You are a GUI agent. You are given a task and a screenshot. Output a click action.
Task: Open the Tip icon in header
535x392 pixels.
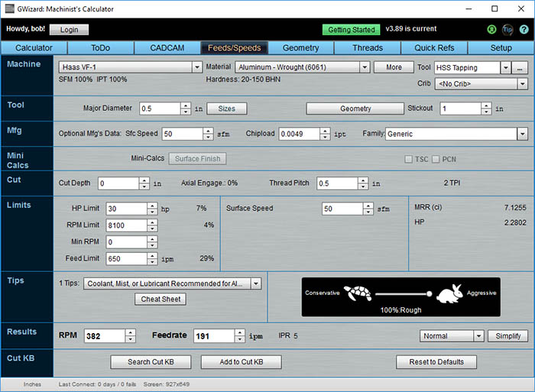point(507,30)
